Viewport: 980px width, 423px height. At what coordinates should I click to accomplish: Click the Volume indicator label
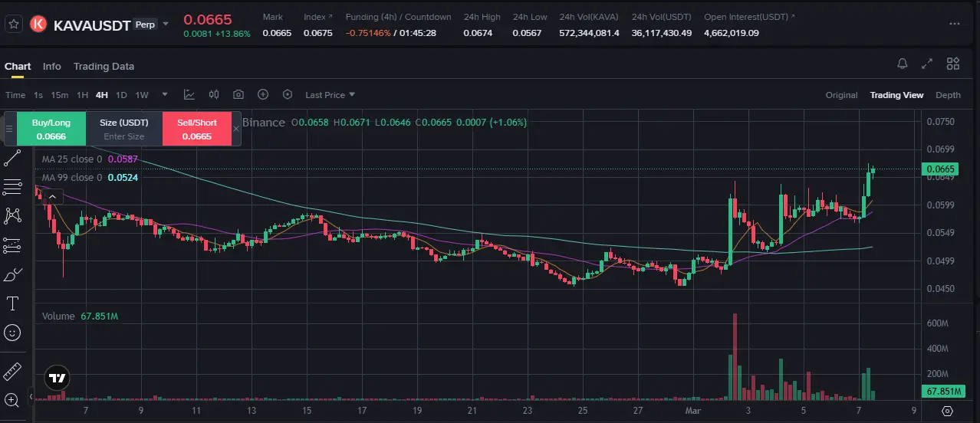tap(58, 316)
